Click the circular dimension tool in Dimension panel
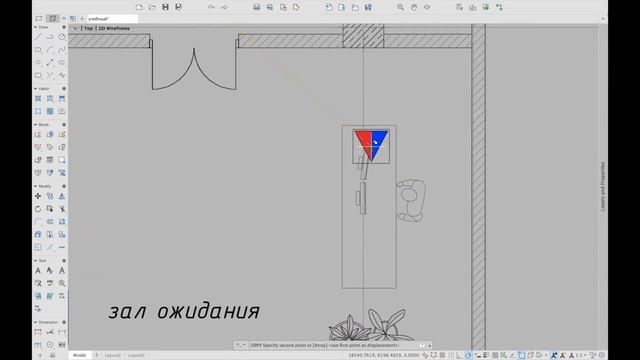The width and height of the screenshot is (640, 360). pos(50,345)
